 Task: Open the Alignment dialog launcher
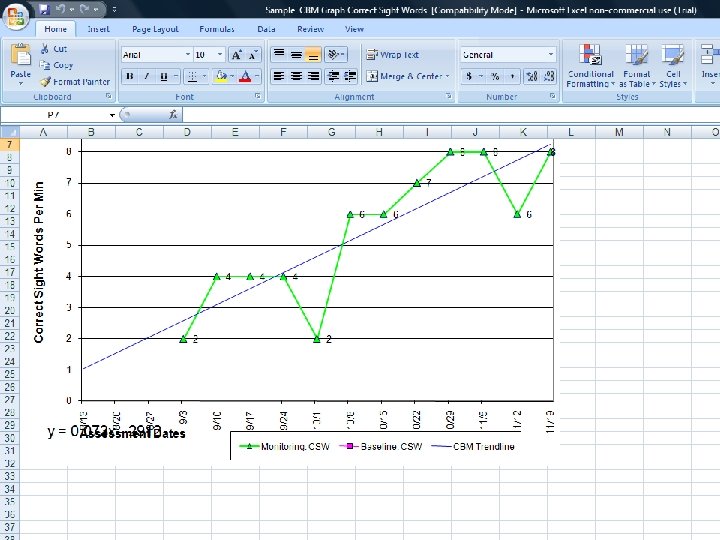(448, 96)
